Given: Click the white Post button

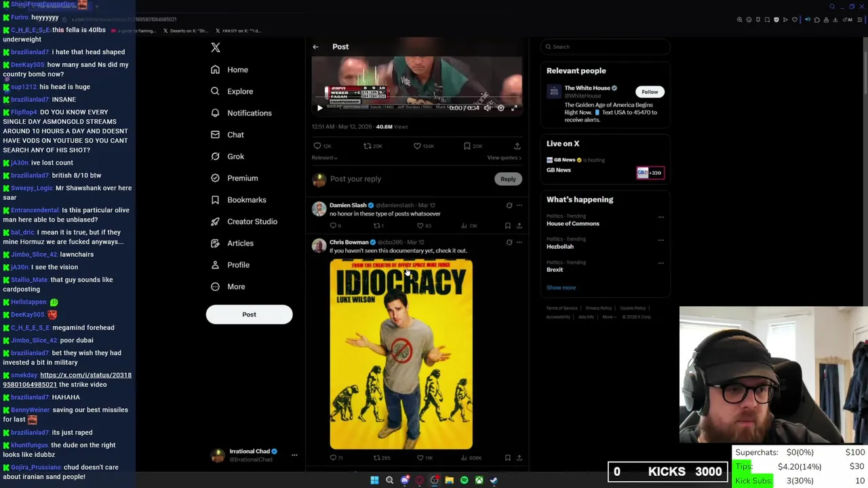Looking at the screenshot, I should 249,314.
